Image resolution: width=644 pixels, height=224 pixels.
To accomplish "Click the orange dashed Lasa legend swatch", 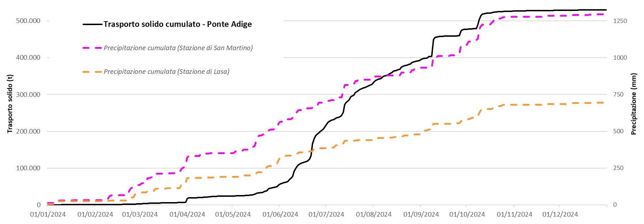I will [x=92, y=72].
